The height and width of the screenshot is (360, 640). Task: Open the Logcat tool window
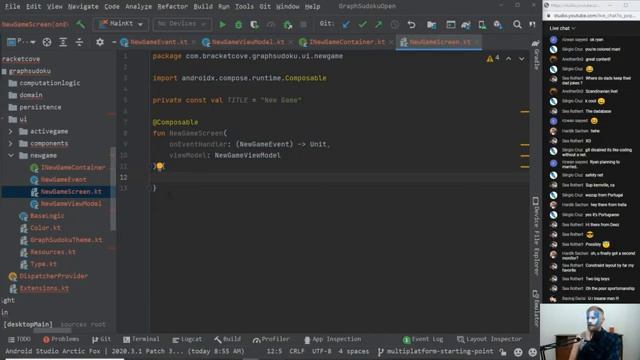point(187,339)
